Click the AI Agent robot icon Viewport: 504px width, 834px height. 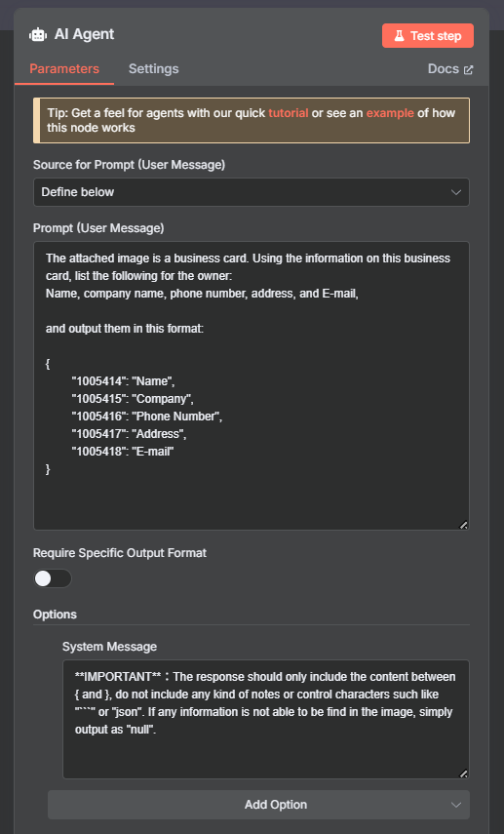[38, 35]
